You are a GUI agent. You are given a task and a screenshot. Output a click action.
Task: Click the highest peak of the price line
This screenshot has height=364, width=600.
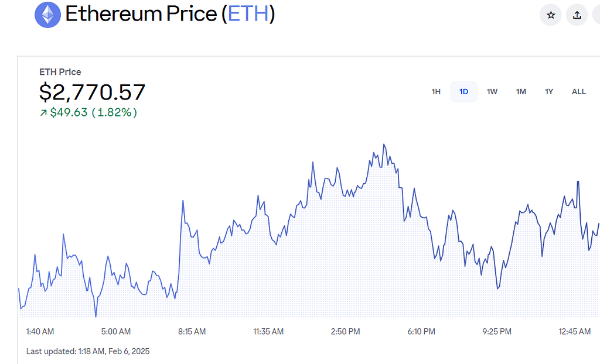384,144
